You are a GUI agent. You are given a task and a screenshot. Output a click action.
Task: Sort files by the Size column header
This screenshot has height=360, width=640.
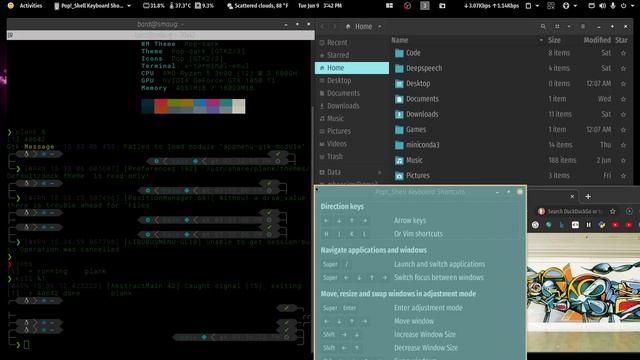coord(554,40)
